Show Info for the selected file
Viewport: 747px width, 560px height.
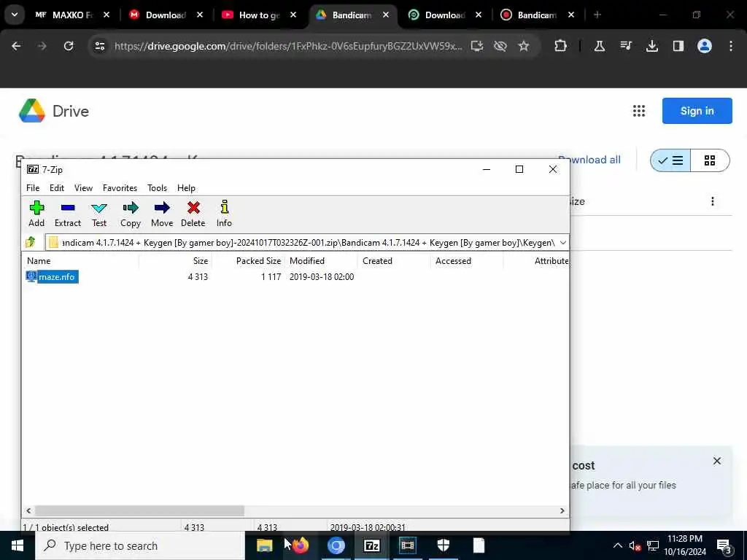[x=224, y=214]
